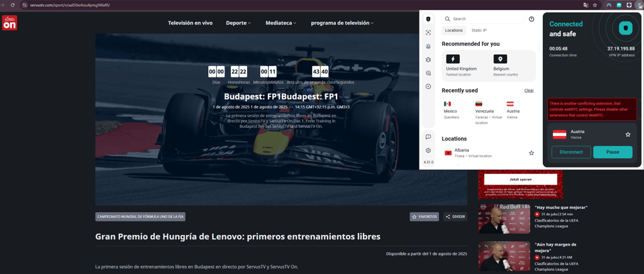Image resolution: width=644 pixels, height=274 pixels.
Task: Open site information icon in address bar
Action: coord(25,5)
